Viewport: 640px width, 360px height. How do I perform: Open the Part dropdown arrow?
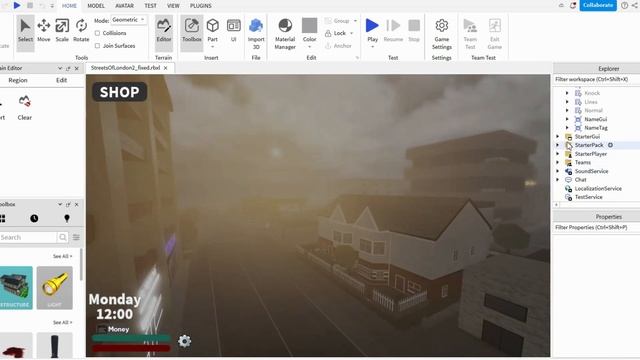(x=212, y=47)
